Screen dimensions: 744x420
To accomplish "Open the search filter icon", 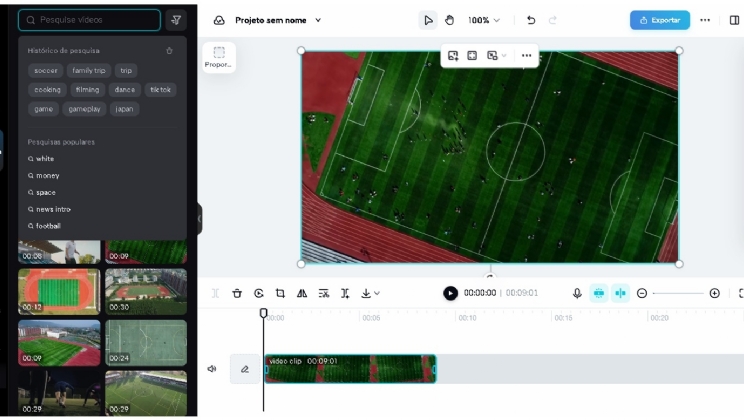I will point(176,20).
